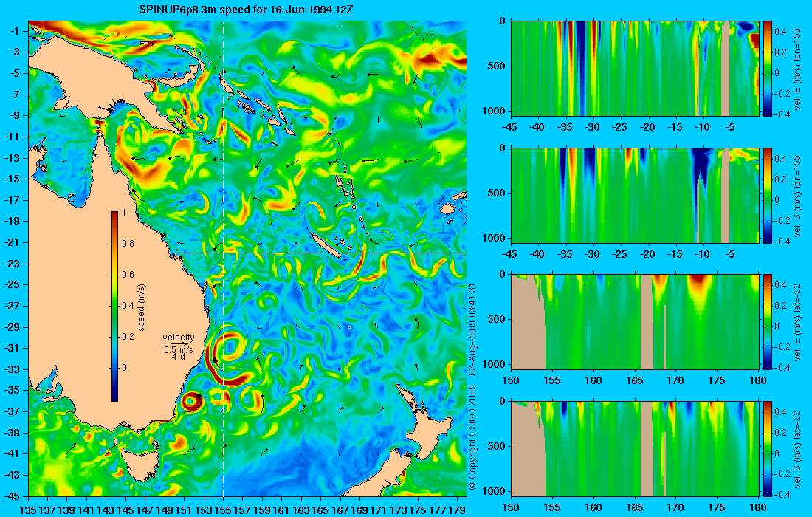Click the colorbar of vel. S lat=-22 panel
This screenshot has height=517, width=812.
click(768, 448)
